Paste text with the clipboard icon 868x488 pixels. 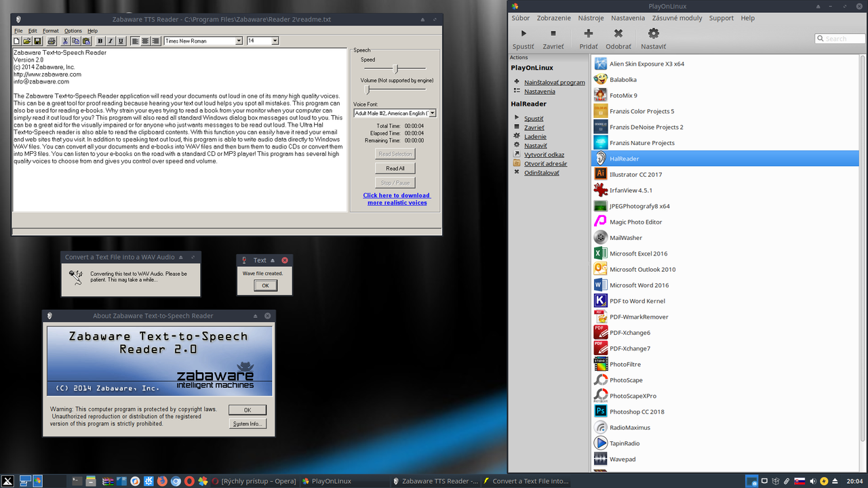tap(86, 41)
